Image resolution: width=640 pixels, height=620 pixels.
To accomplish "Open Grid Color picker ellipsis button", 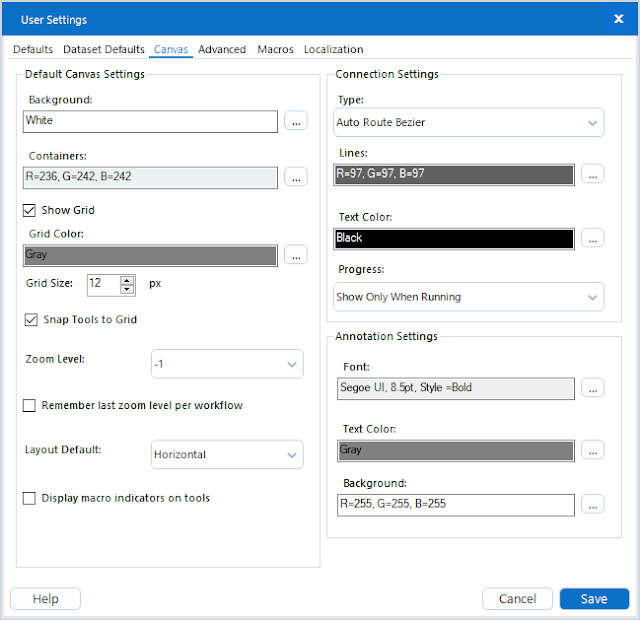I will pos(296,255).
